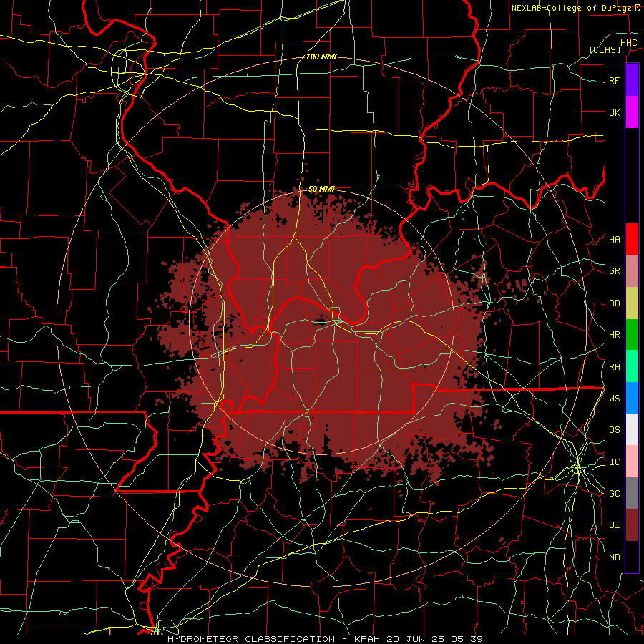Image resolution: width=644 pixels, height=644 pixels.
Task: Click the '50 NMI' range ring label
Action: click(x=321, y=189)
